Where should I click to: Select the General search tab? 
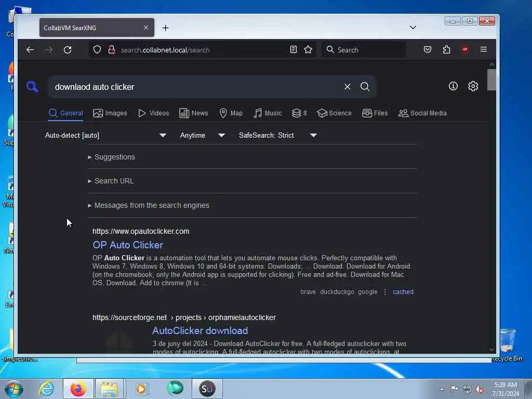66,113
